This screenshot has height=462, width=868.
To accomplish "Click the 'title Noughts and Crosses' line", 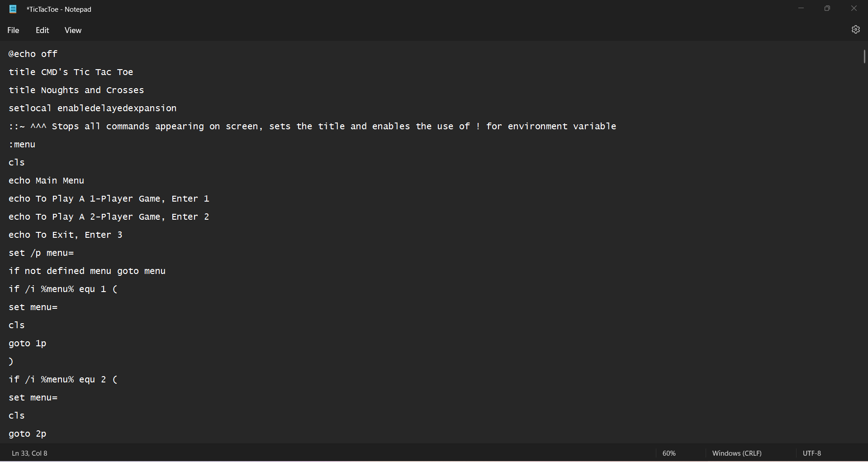I will coord(76,90).
